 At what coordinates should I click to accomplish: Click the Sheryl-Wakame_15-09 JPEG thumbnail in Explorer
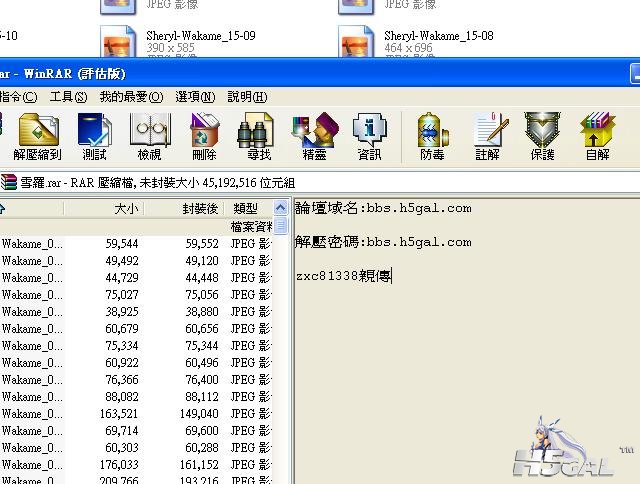[118, 42]
